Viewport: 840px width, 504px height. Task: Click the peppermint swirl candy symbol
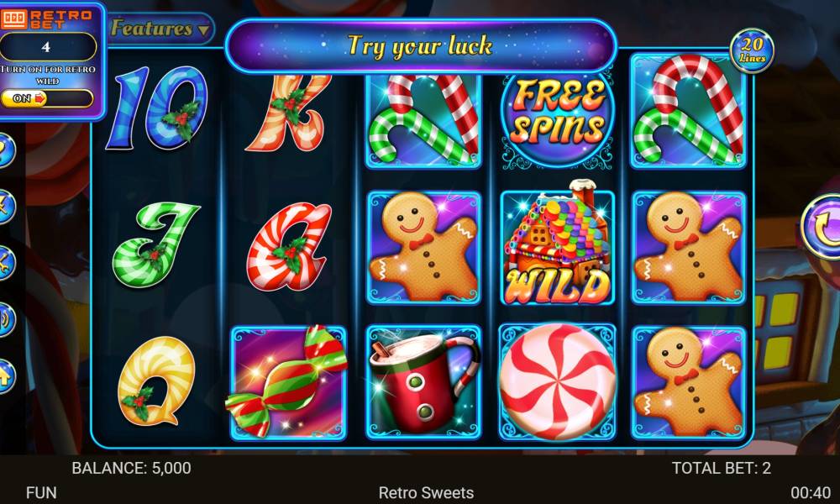(557, 382)
